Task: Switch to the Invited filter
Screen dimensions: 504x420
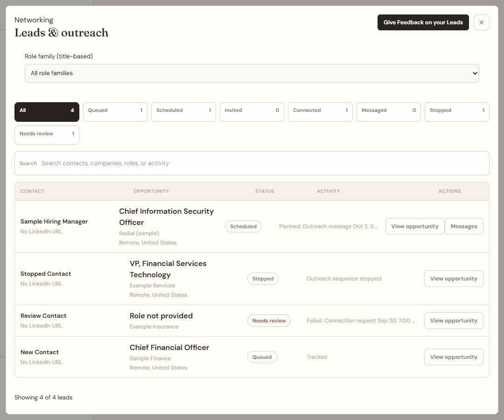Action: pyautogui.click(x=252, y=112)
